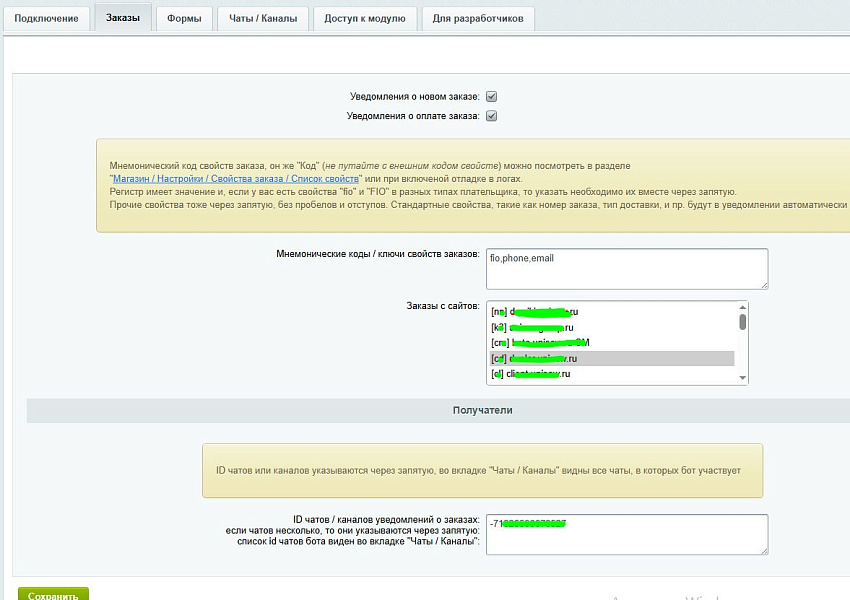850x600 pixels.
Task: Switch to the "Формы" tab
Action: [184, 19]
